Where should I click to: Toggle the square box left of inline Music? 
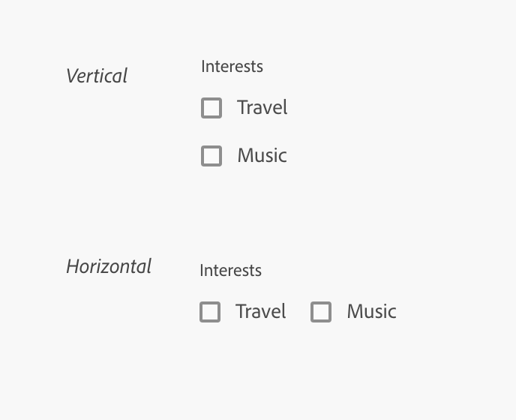[x=321, y=312]
